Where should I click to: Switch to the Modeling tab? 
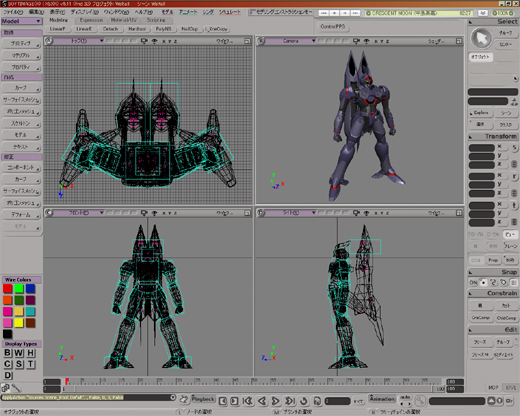(58, 20)
